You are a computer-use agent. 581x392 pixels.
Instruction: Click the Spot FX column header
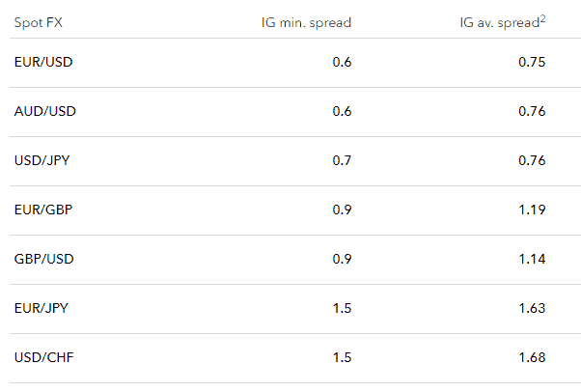coord(39,21)
